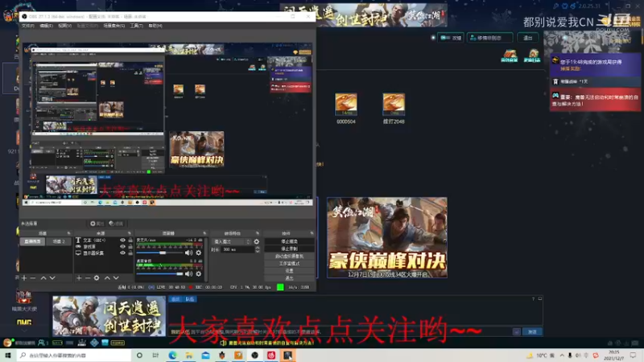Toggle lock on the text source row
Screen dimensions: 644x362
pyautogui.click(x=130, y=240)
